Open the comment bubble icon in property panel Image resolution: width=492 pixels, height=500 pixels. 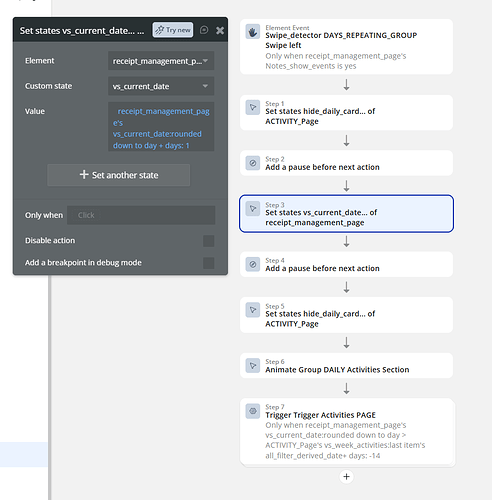[204, 30]
